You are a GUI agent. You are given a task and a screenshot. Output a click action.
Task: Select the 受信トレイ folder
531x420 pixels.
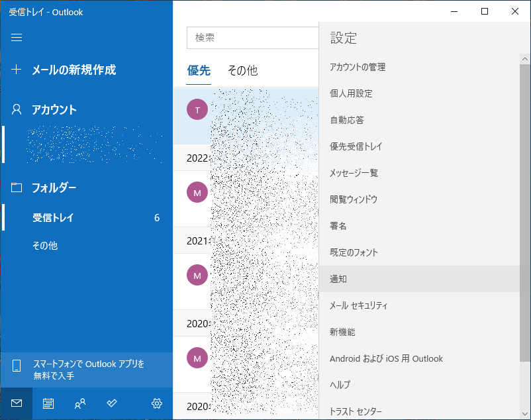tap(54, 217)
